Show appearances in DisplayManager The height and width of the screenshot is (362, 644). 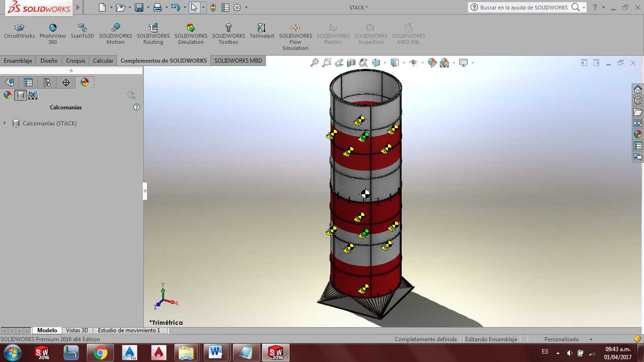coord(8,95)
